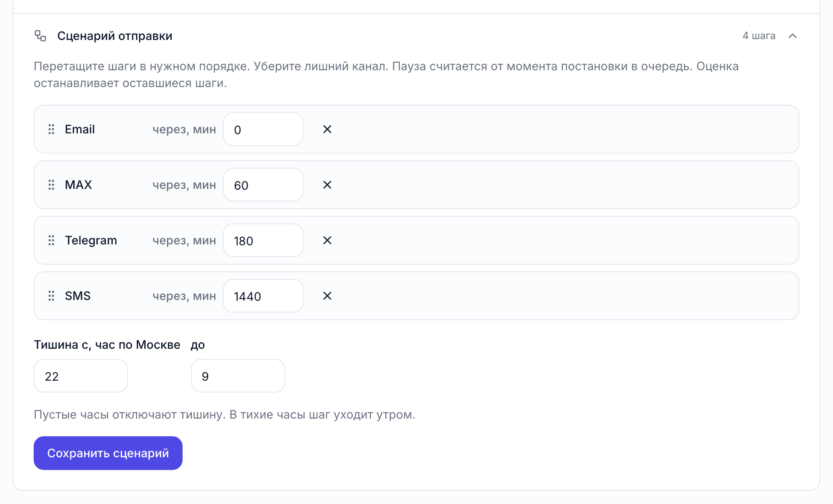Click the Сценарий отправки heading

tap(115, 36)
